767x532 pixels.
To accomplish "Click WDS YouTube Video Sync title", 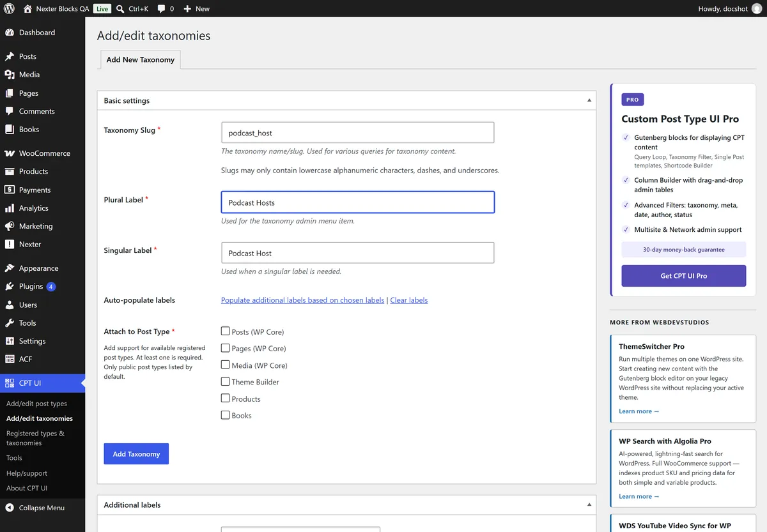I will 675,526.
